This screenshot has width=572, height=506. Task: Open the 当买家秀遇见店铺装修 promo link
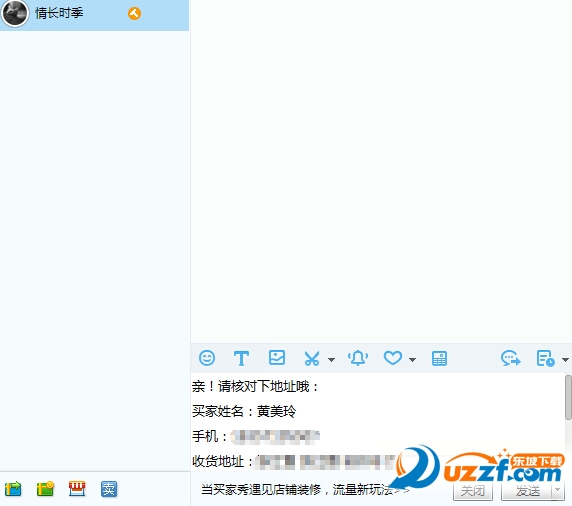[305, 489]
